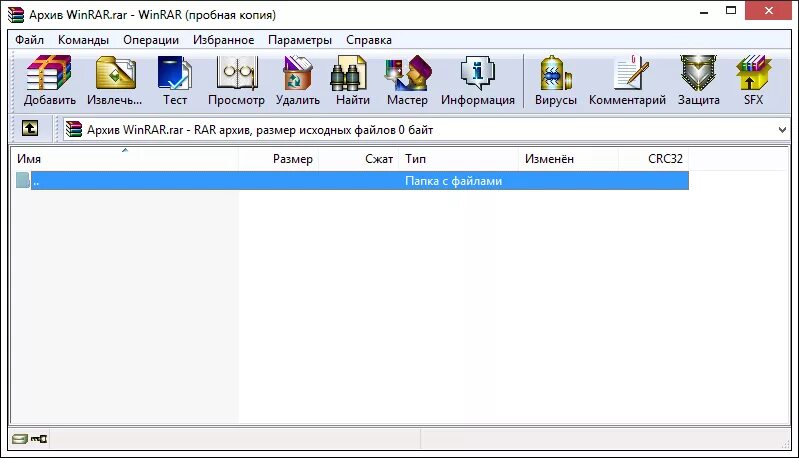The height and width of the screenshot is (458, 799).
Task: Sort list by Размер column header
Action: coord(279,159)
